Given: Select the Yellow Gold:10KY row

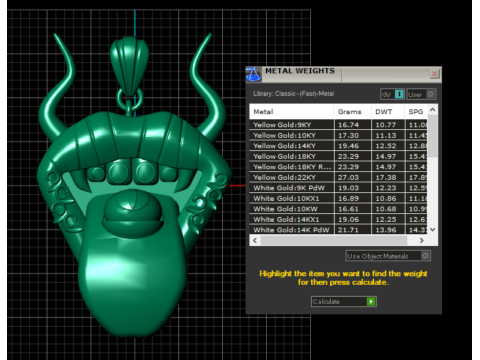Looking at the screenshot, I should coord(338,135).
